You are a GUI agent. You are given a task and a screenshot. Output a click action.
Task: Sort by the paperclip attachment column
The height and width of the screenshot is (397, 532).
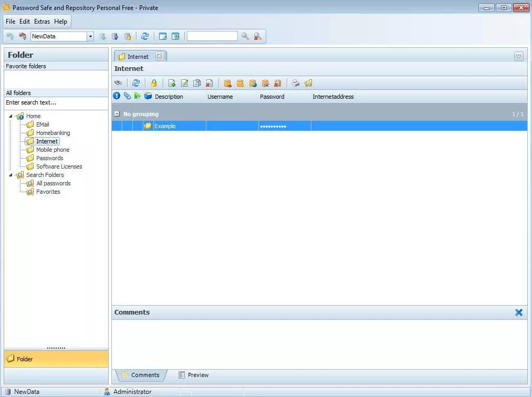127,96
